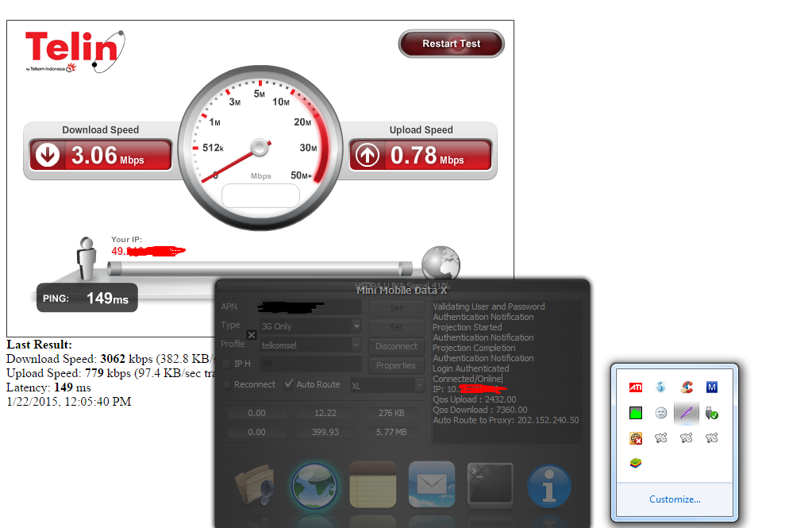The height and width of the screenshot is (528, 812).
Task: Click the USB safely remove tray icon
Action: pos(711,413)
